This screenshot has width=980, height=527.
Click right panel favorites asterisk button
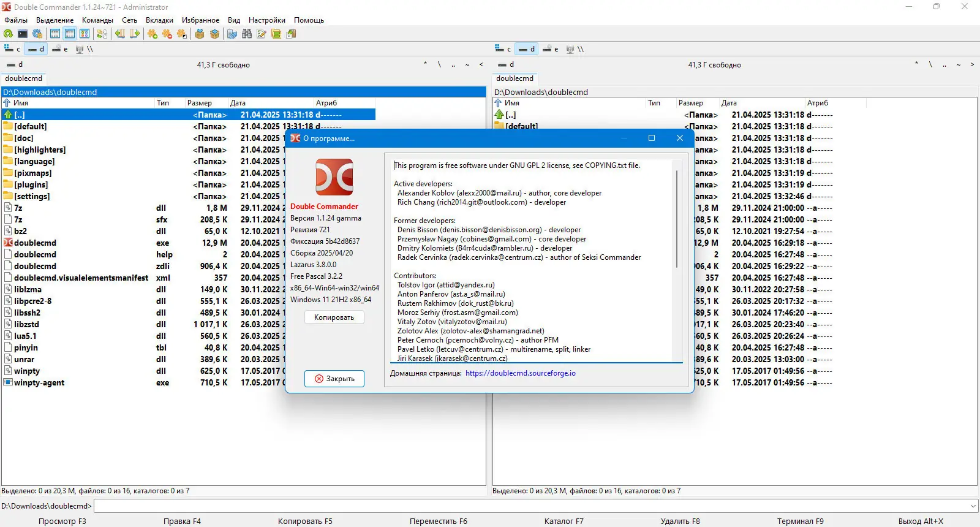[916, 64]
